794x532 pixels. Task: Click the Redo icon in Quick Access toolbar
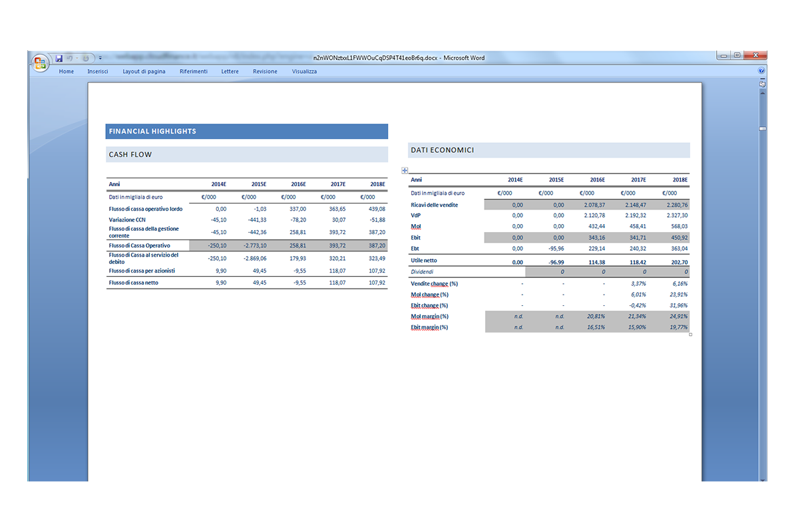86,59
